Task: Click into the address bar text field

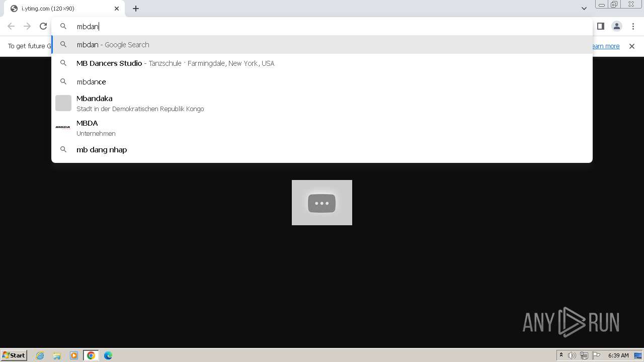Action: click(x=322, y=26)
